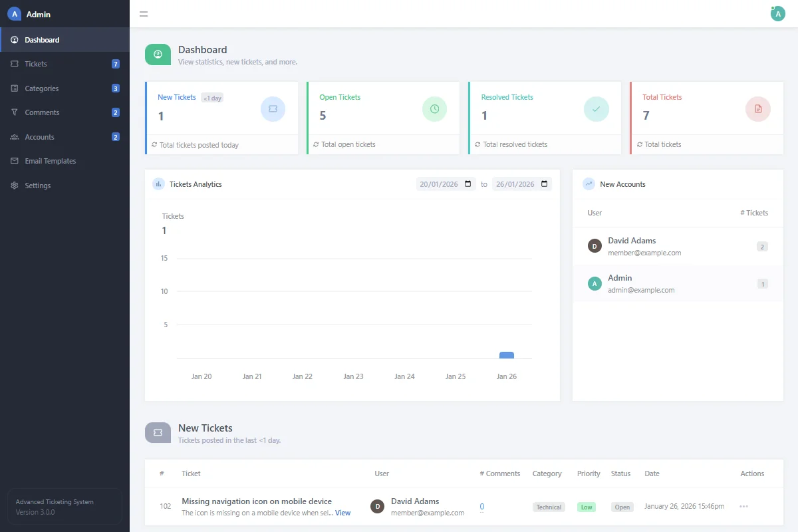The image size is (798, 532).
Task: Click refresh icon next to Total tickets posted today
Action: [x=154, y=145]
